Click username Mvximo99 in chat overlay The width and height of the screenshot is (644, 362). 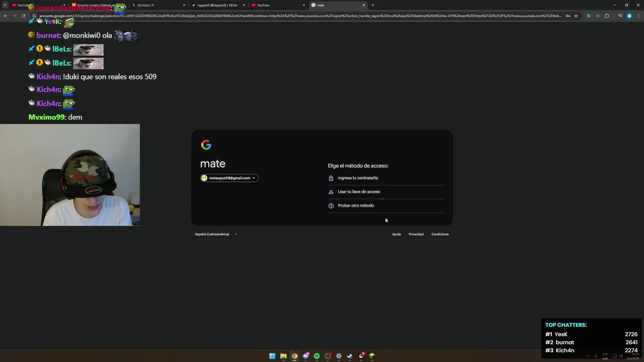(47, 117)
